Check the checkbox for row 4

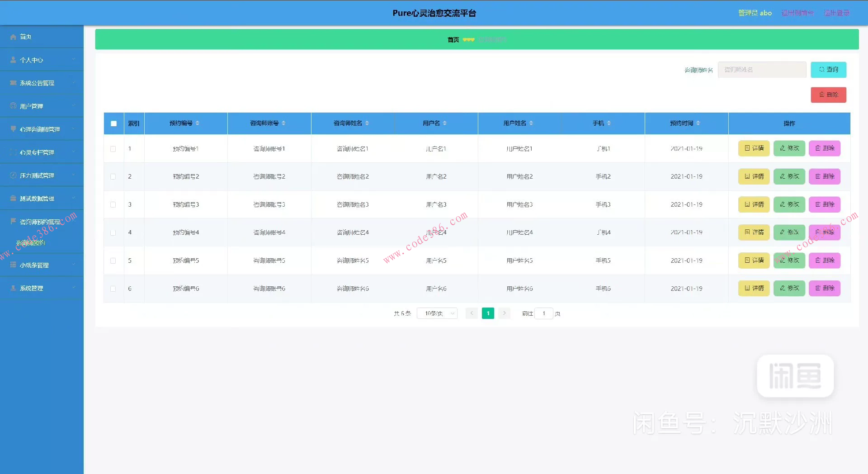click(113, 232)
